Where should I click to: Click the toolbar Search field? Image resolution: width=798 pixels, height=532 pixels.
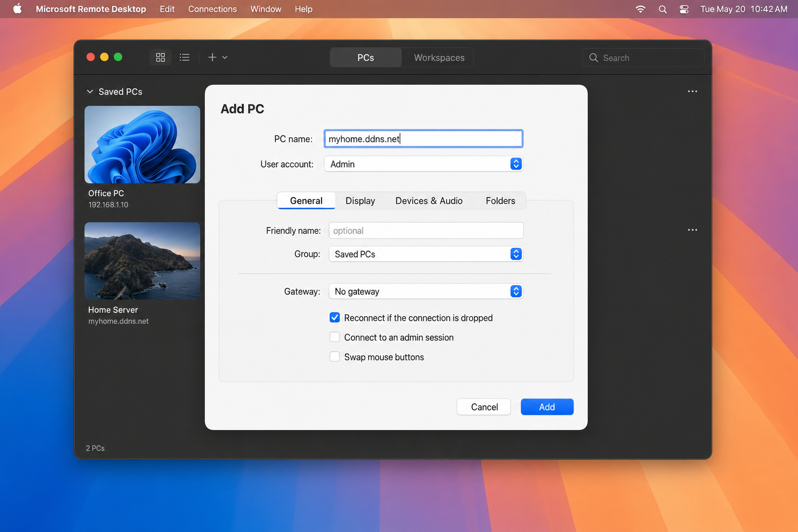point(643,58)
